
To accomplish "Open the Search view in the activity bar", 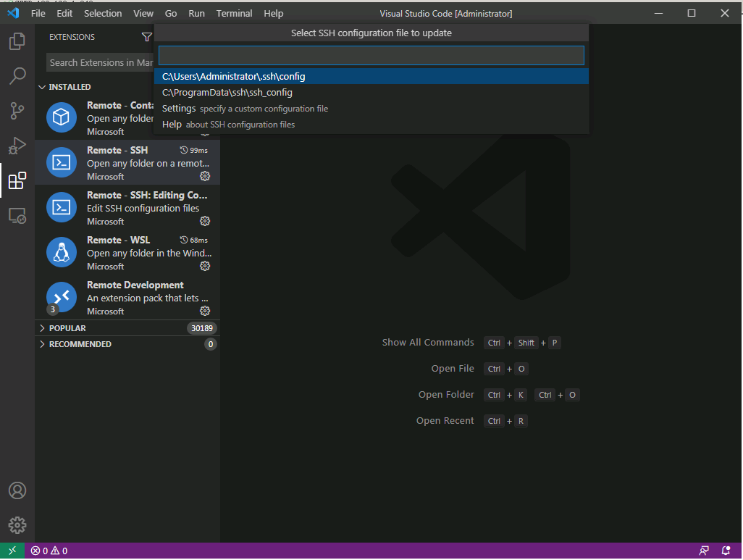I will pyautogui.click(x=17, y=76).
